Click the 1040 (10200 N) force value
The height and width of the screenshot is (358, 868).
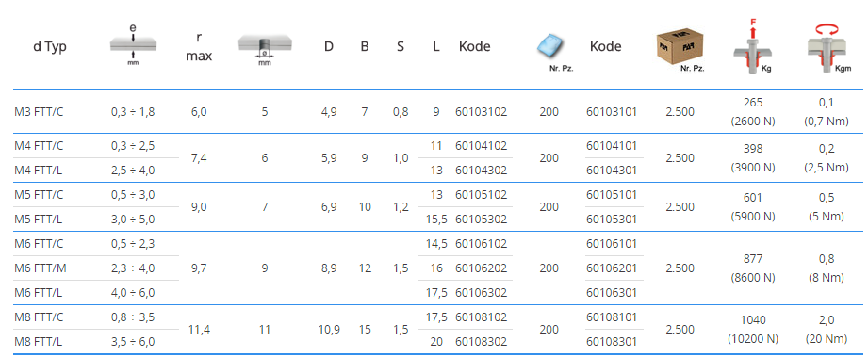[752, 329]
